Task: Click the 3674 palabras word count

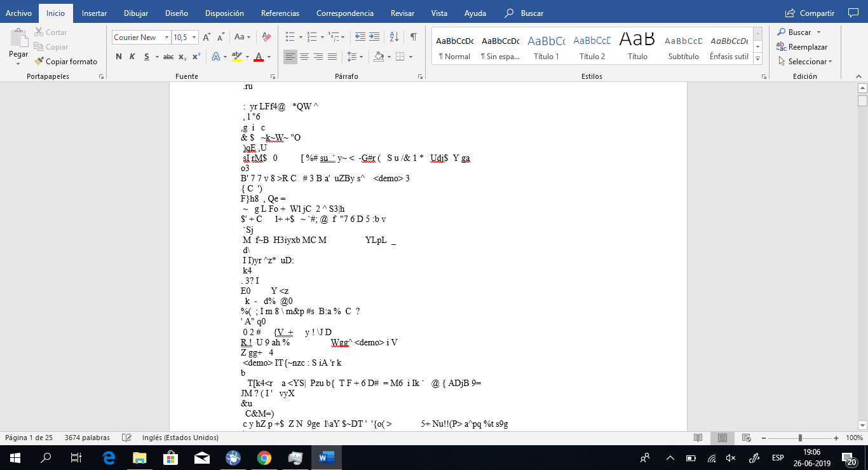Action: (x=87, y=438)
